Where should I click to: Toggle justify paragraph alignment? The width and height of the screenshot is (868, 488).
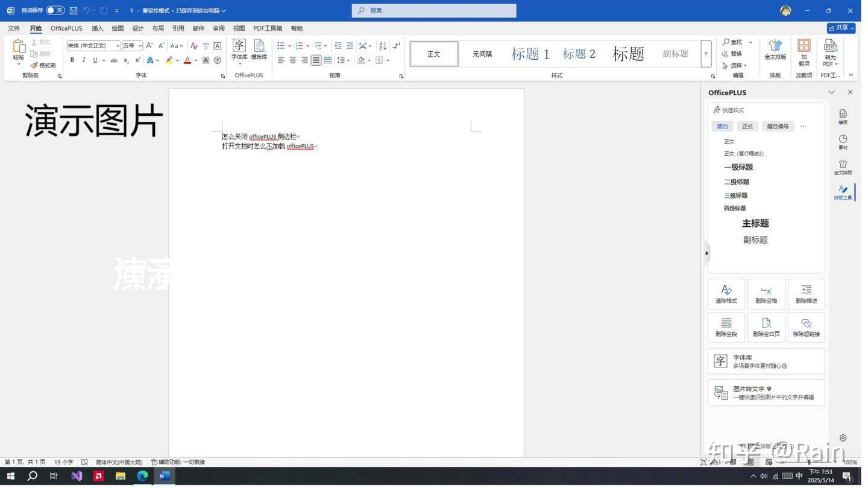pos(316,60)
